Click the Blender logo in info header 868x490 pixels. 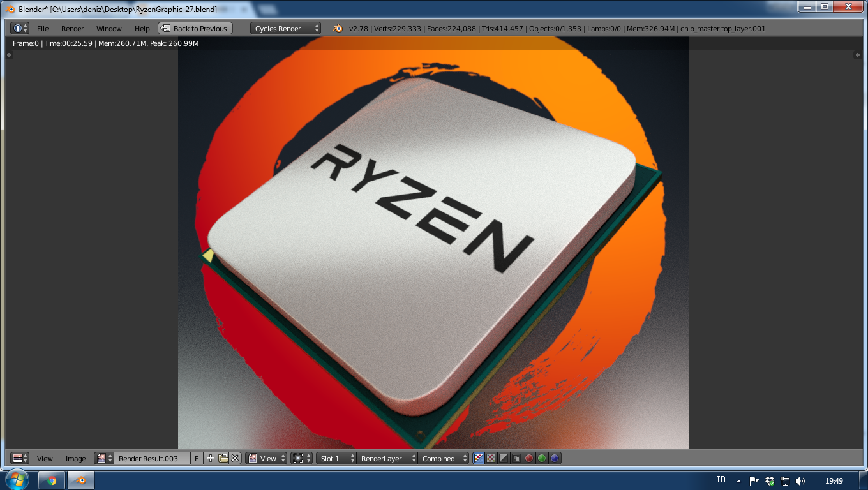pos(338,28)
